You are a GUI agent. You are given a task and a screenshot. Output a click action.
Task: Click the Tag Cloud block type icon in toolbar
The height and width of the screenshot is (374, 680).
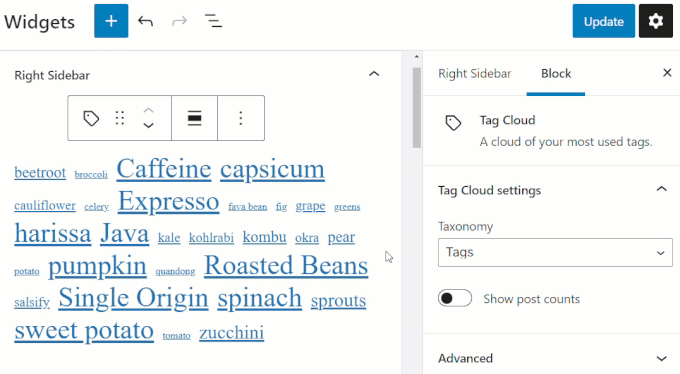(91, 118)
